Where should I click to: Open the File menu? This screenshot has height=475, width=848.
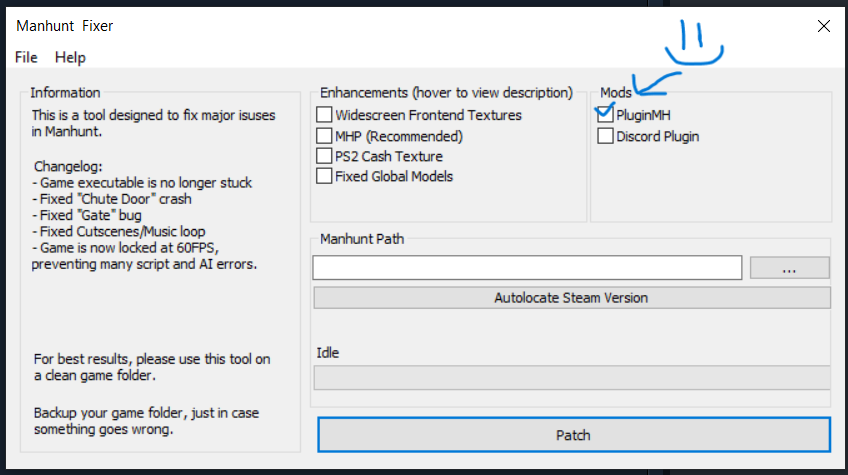pos(26,57)
